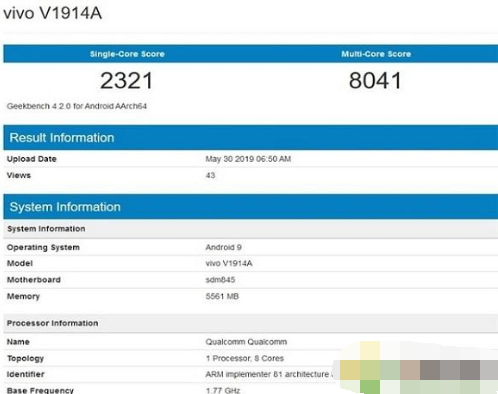Click the 5561 MB memory value
The image size is (498, 394).
coord(222,296)
